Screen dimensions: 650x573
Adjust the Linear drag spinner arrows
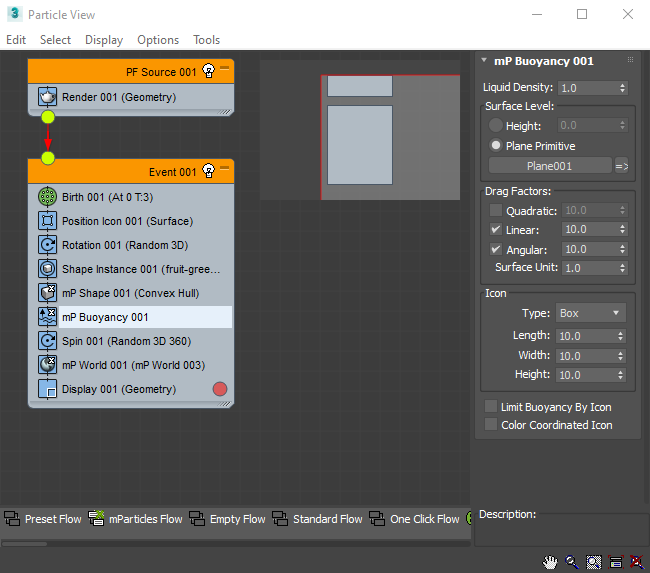click(x=622, y=229)
